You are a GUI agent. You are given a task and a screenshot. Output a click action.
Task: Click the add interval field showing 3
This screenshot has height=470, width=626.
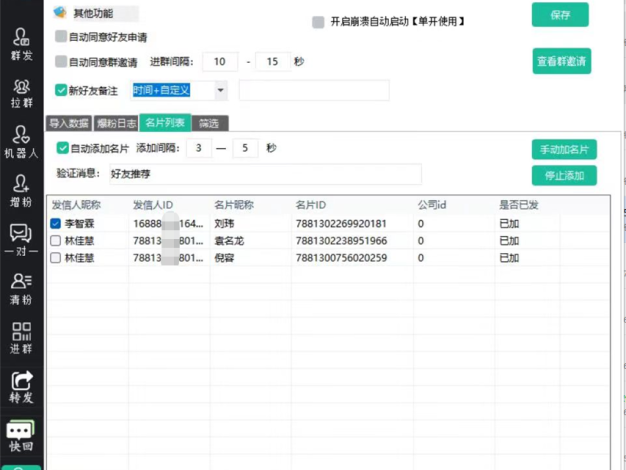pyautogui.click(x=199, y=148)
